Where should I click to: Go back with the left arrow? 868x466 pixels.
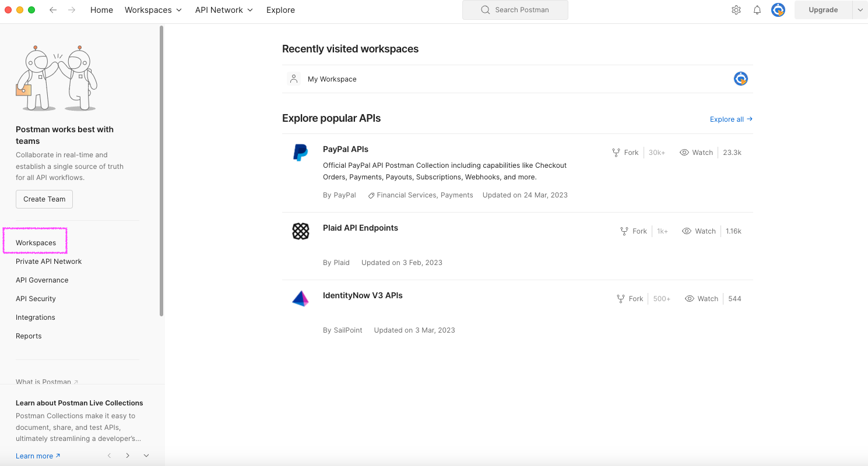[x=53, y=10]
